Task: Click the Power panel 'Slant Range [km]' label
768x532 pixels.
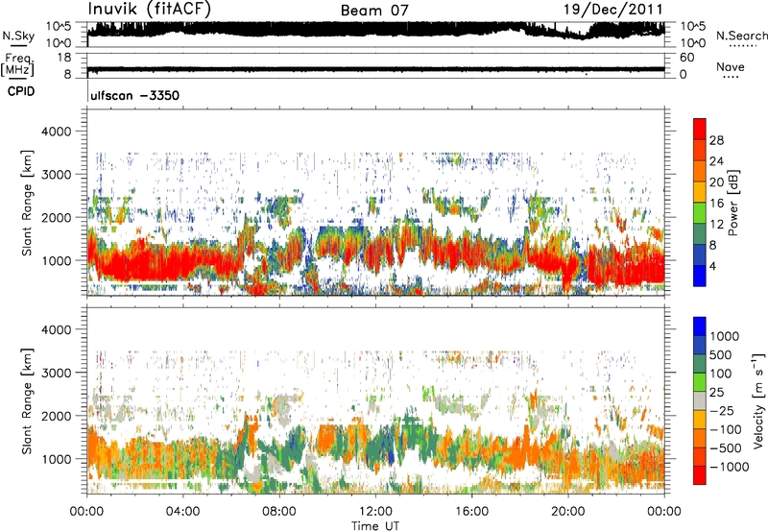Action: tap(27, 203)
